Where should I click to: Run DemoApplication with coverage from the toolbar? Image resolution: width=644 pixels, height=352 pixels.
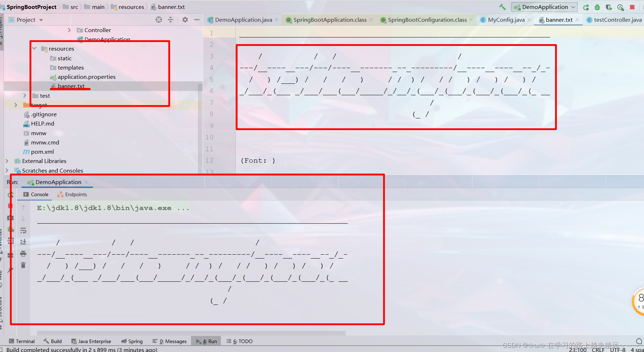click(x=609, y=7)
